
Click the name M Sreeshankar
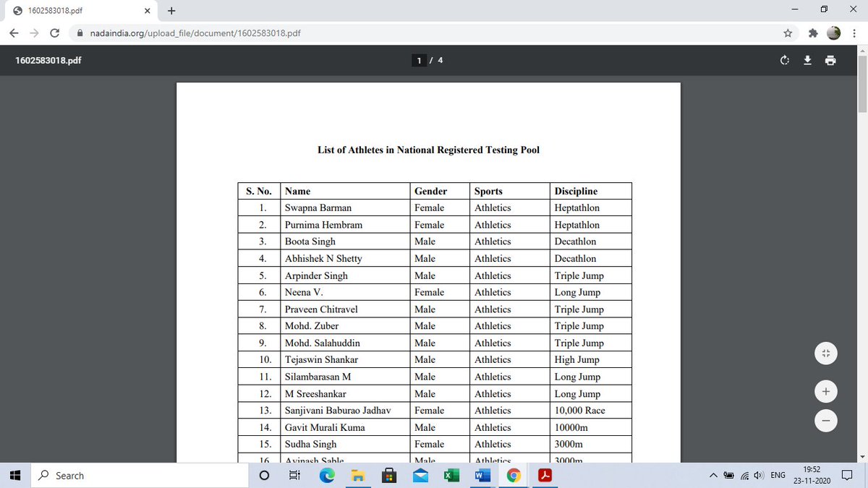tap(315, 393)
